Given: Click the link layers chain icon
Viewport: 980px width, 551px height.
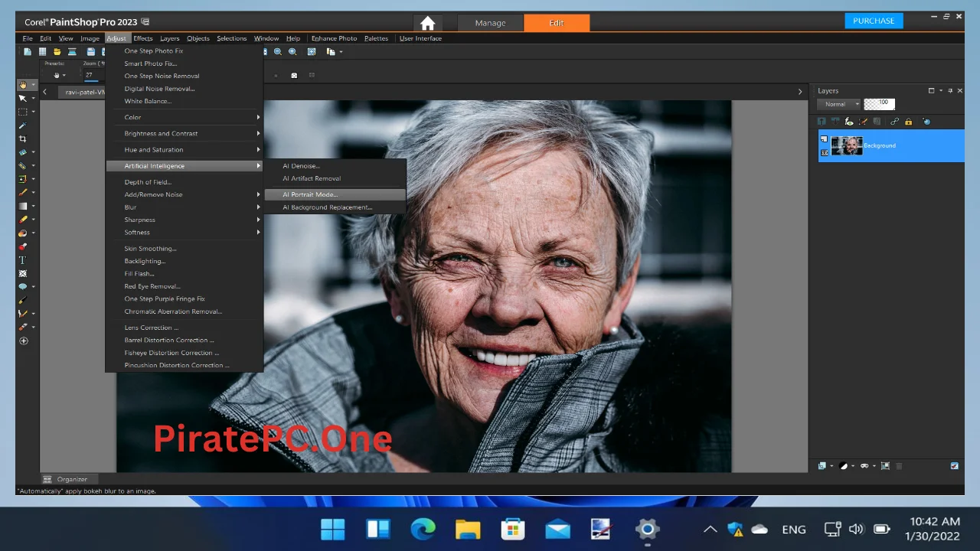Looking at the screenshot, I should (x=894, y=122).
